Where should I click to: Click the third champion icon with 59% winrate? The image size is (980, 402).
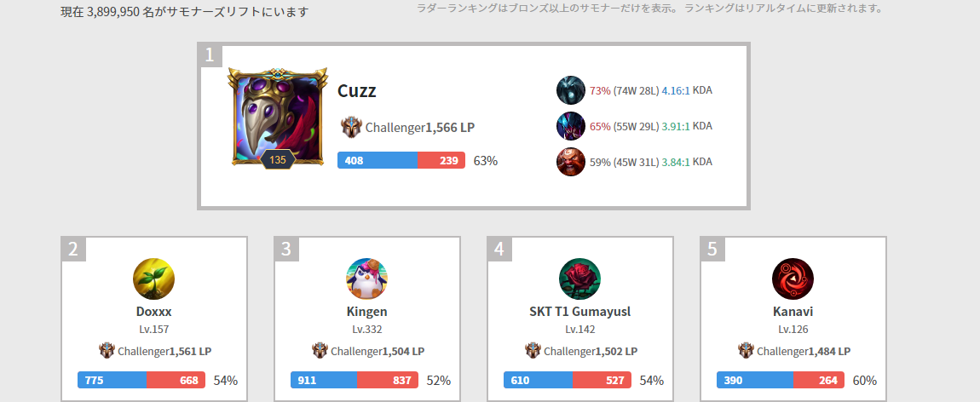click(x=571, y=162)
